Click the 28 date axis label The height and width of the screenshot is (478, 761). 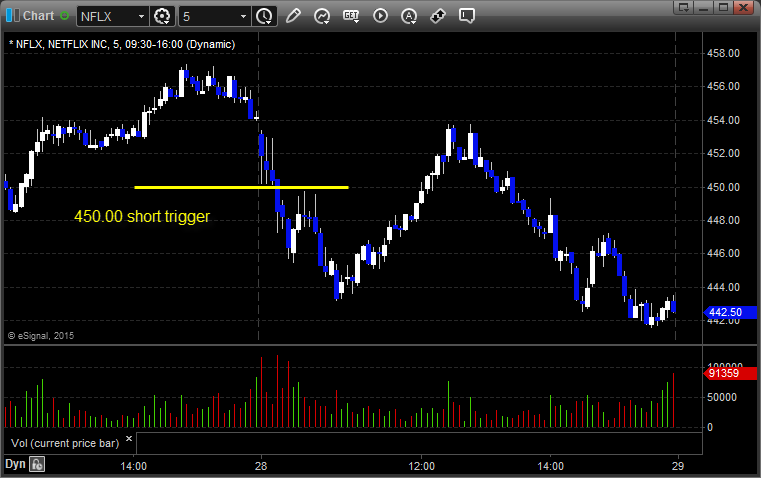(x=261, y=466)
